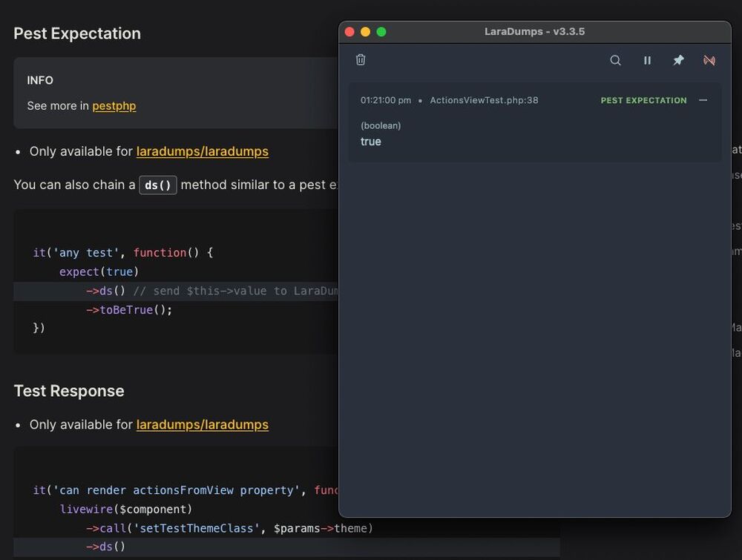Screen dimensions: 742x560
Task: Open the pestphp link
Action: pyautogui.click(x=114, y=106)
